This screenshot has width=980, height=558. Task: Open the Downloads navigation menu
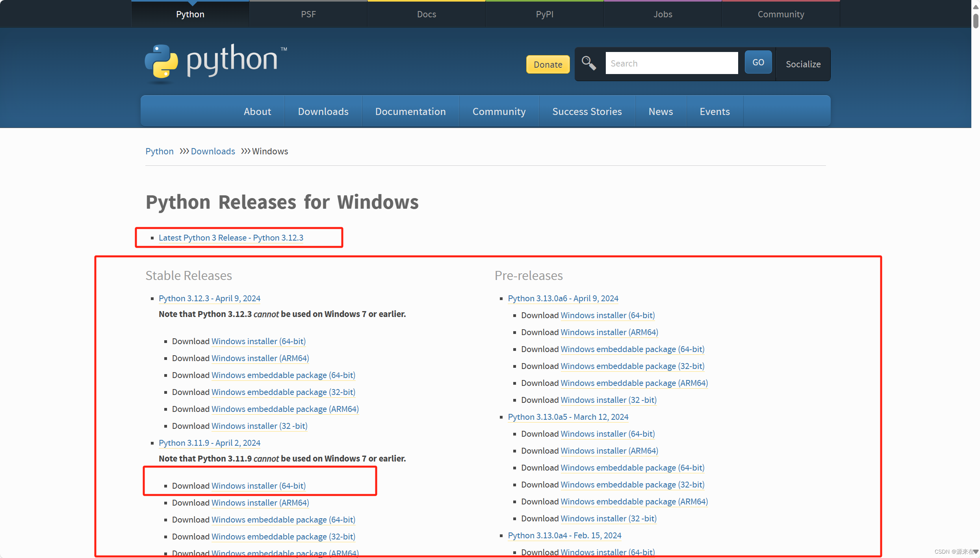323,111
